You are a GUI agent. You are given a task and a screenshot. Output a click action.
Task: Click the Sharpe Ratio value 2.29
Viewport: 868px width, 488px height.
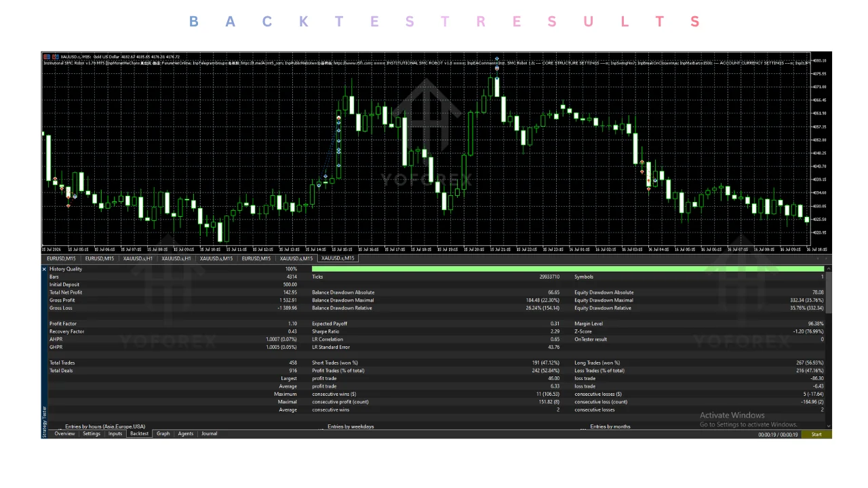click(555, 331)
